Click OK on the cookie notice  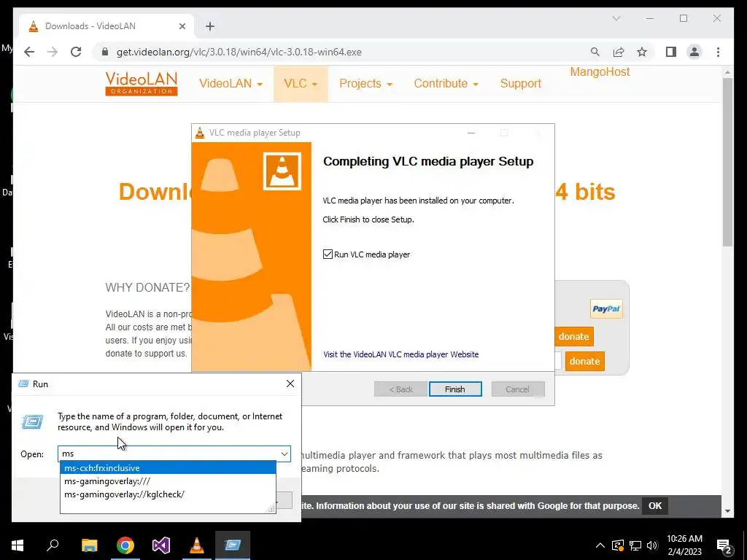pyautogui.click(x=655, y=506)
